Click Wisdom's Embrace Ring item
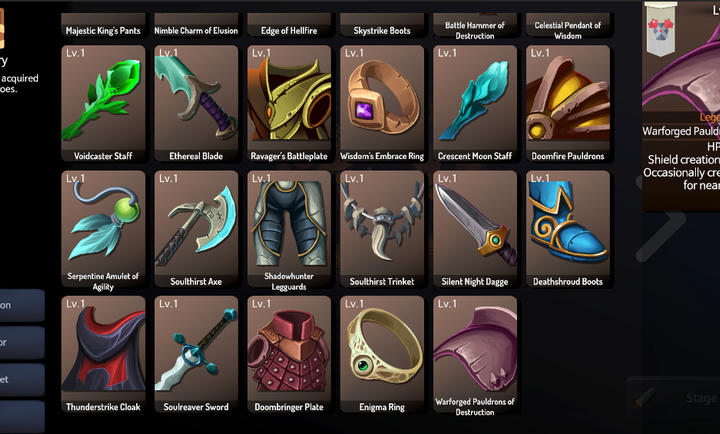 pyautogui.click(x=382, y=103)
